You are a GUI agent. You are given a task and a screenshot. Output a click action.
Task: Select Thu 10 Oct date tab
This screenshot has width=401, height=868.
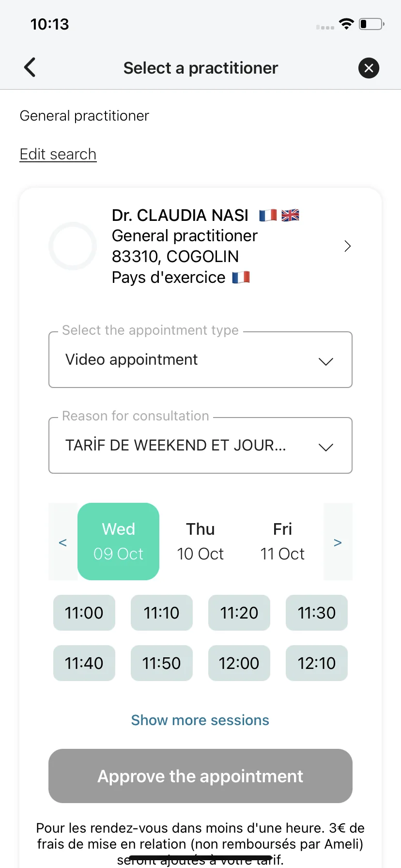click(200, 542)
